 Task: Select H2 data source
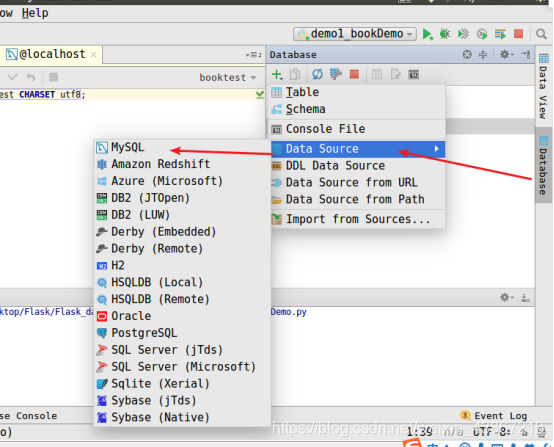tap(182, 265)
